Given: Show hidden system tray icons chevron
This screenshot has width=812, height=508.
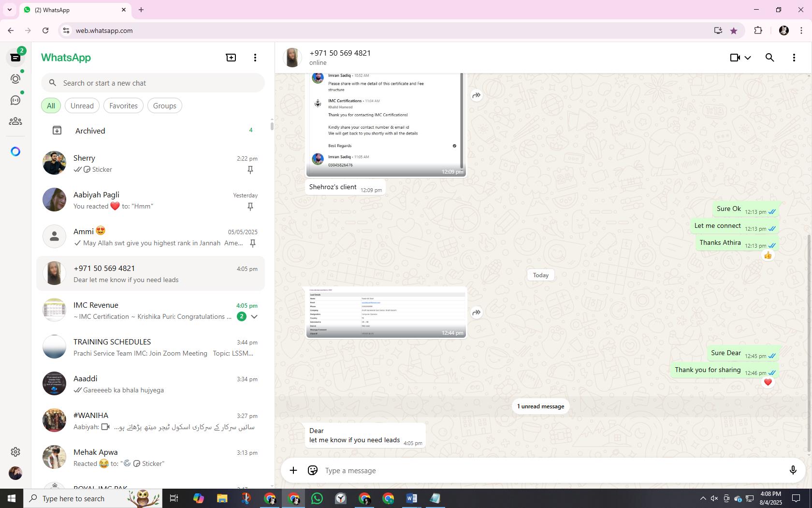Looking at the screenshot, I should (x=703, y=498).
